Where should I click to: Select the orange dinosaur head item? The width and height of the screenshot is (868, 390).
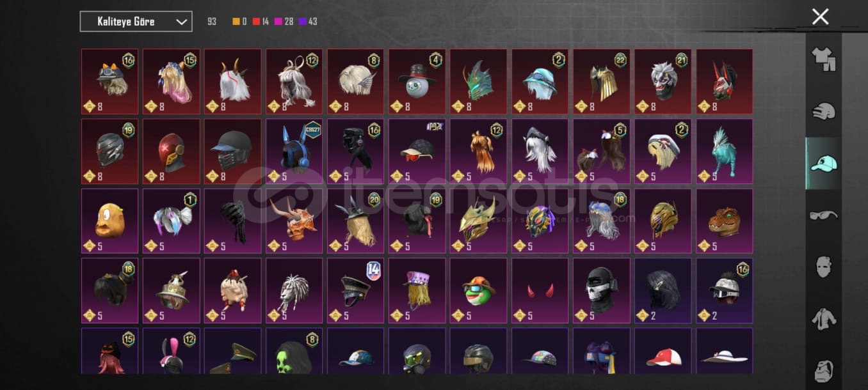pyautogui.click(x=725, y=221)
